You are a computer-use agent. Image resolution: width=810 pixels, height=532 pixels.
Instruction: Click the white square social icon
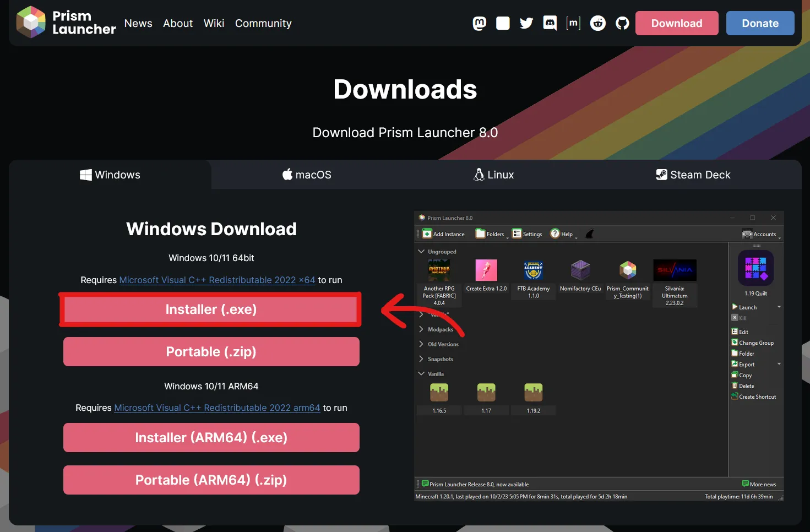503,23
